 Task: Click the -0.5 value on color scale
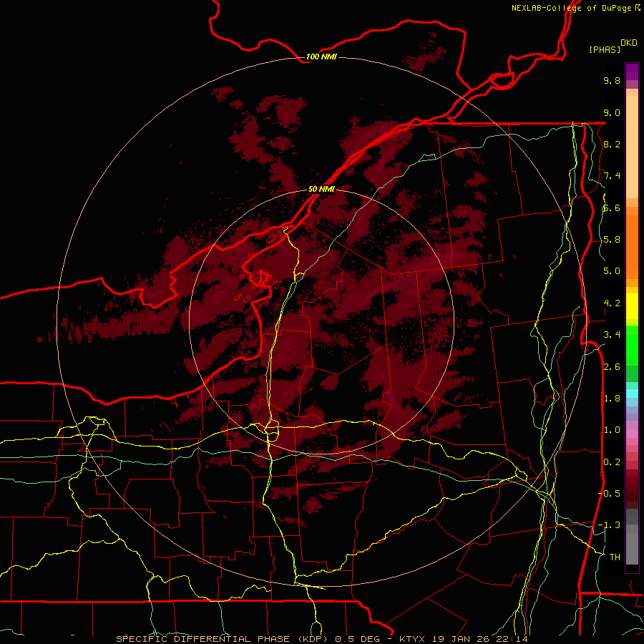(x=609, y=493)
